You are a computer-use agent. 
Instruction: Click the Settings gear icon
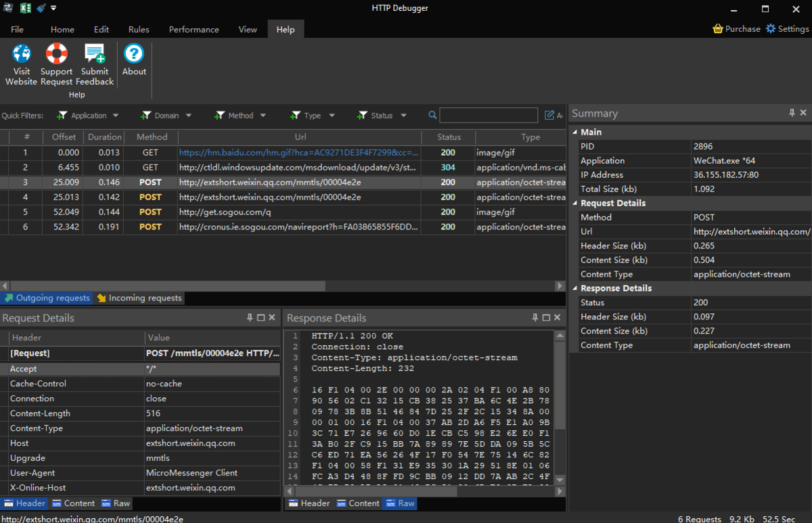pos(771,29)
